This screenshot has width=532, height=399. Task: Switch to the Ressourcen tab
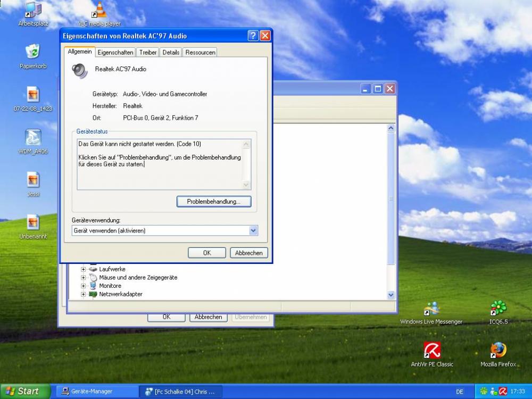(x=200, y=52)
